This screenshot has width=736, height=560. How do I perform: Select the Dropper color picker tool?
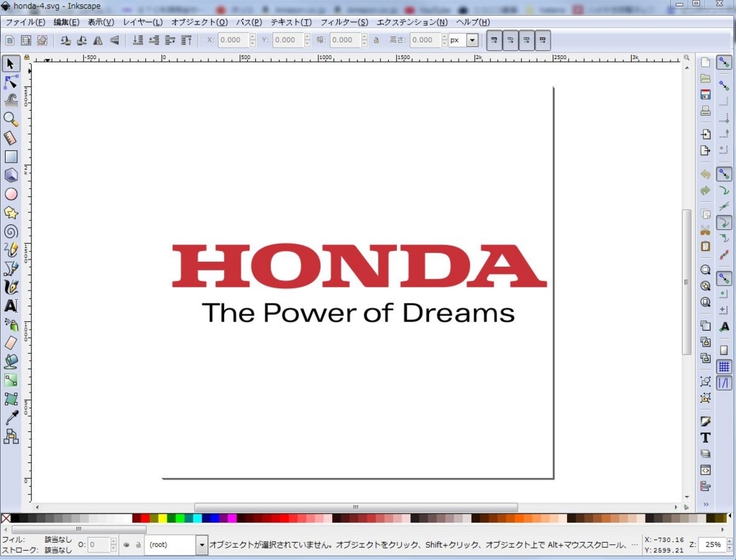coord(11,417)
